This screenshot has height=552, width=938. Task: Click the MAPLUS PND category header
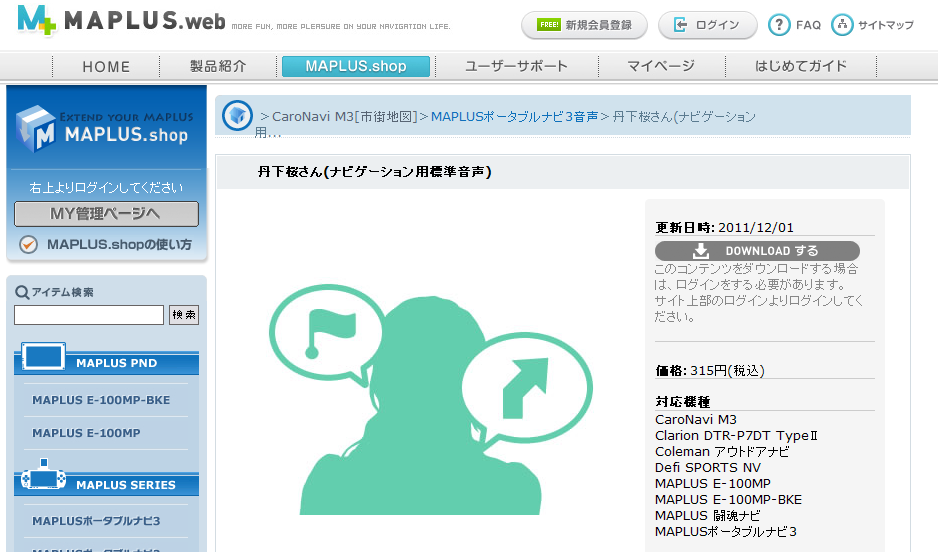[106, 363]
